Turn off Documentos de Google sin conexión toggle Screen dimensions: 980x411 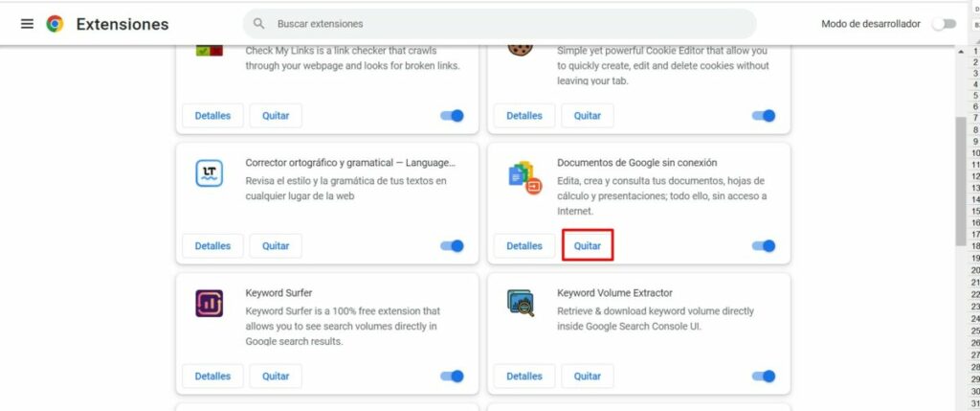pyautogui.click(x=763, y=246)
